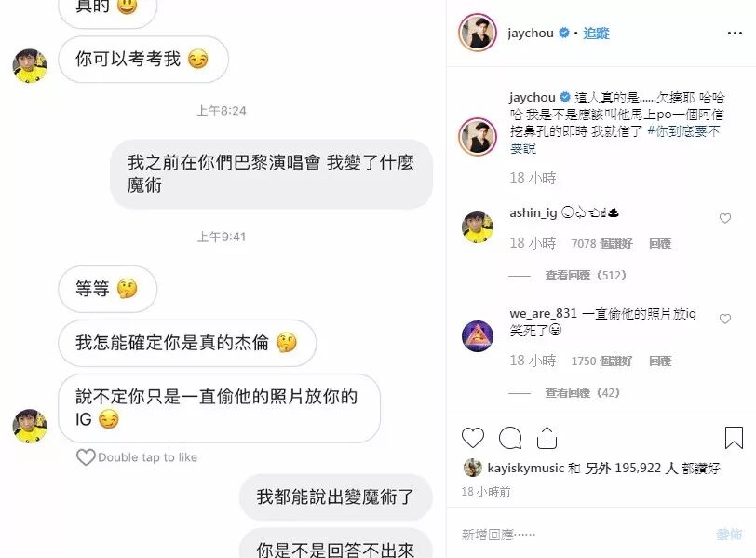Open jaychou profile picture in header
Screen dimensions: 756x558
(478, 33)
